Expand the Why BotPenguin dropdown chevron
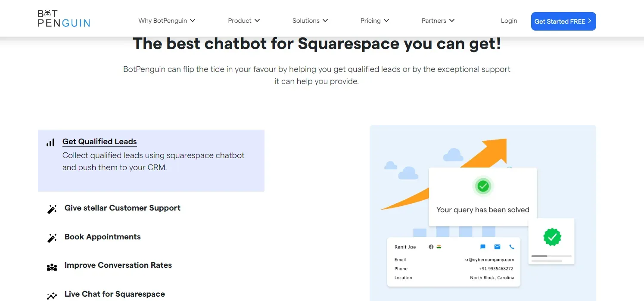The height and width of the screenshot is (301, 644). tap(193, 20)
